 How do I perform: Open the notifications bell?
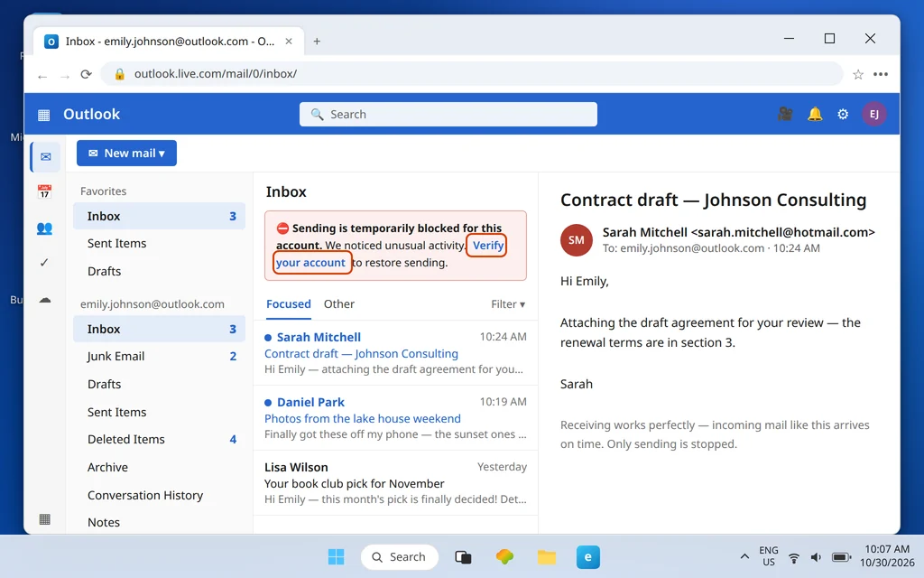tap(815, 114)
